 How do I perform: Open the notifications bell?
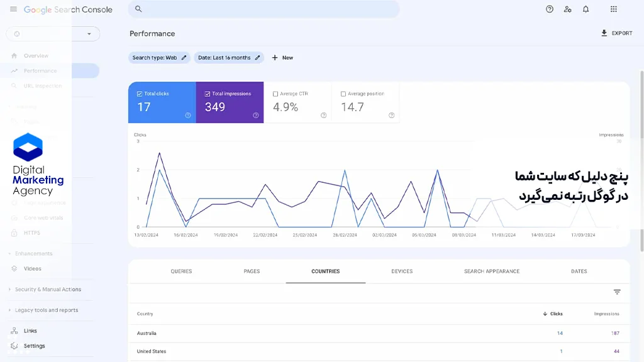click(x=586, y=9)
